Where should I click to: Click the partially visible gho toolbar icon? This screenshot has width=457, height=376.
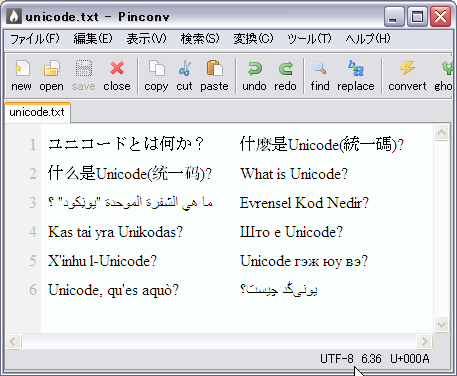(447, 68)
